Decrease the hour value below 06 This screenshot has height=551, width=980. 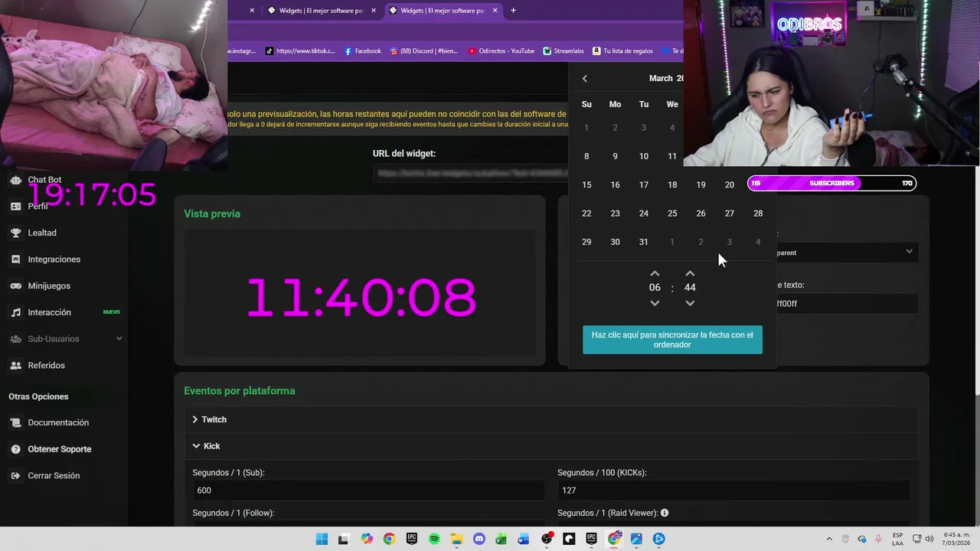[x=655, y=303]
